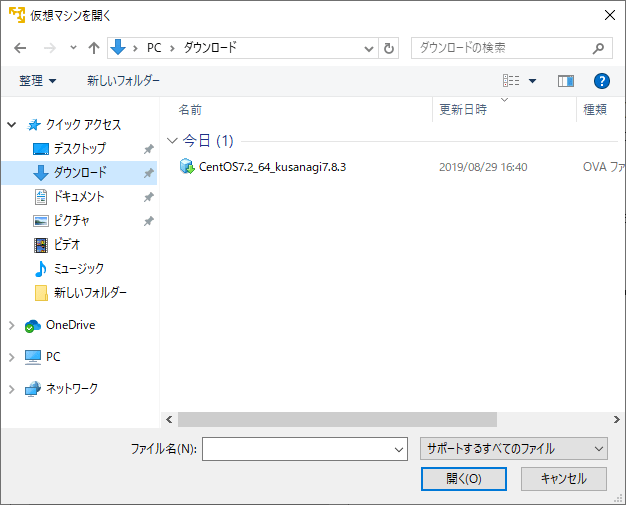The height and width of the screenshot is (505, 626).
Task: Expand the OneDrive tree node
Action: pyautogui.click(x=12, y=325)
